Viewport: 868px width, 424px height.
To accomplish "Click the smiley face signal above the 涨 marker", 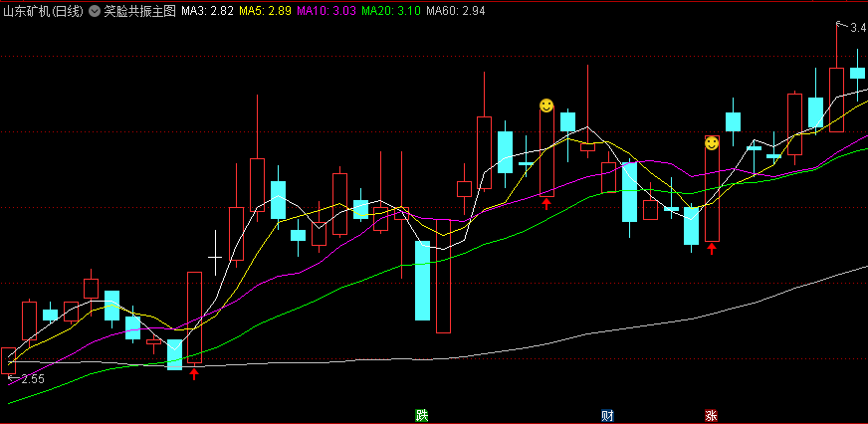I will pos(712,144).
